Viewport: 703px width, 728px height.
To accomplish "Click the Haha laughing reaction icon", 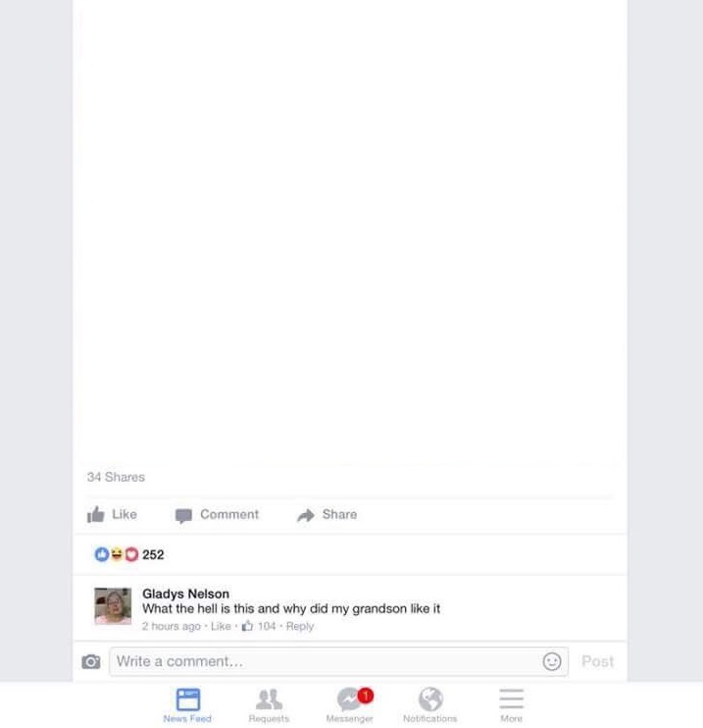I will click(x=117, y=554).
